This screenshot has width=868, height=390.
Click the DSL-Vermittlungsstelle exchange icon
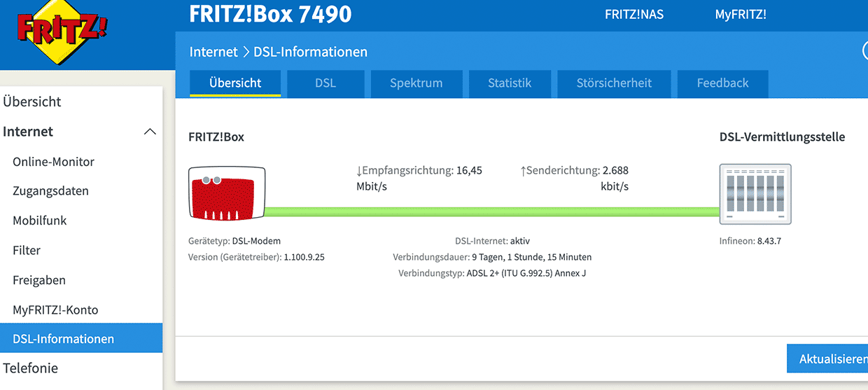[755, 194]
